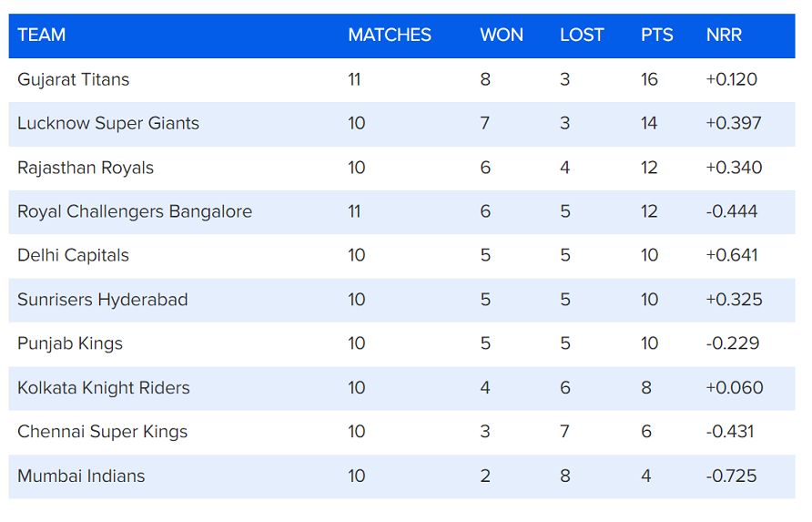Select the LOST column header

pos(581,36)
